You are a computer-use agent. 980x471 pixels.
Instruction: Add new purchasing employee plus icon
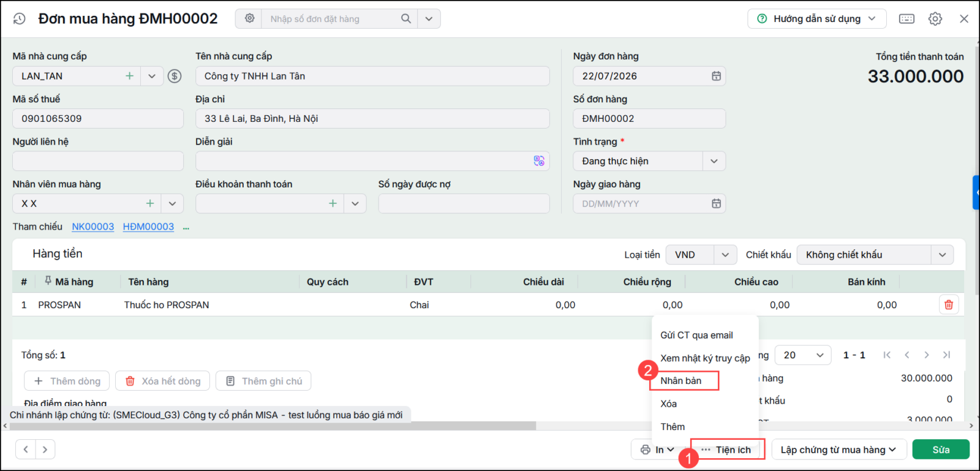point(149,203)
